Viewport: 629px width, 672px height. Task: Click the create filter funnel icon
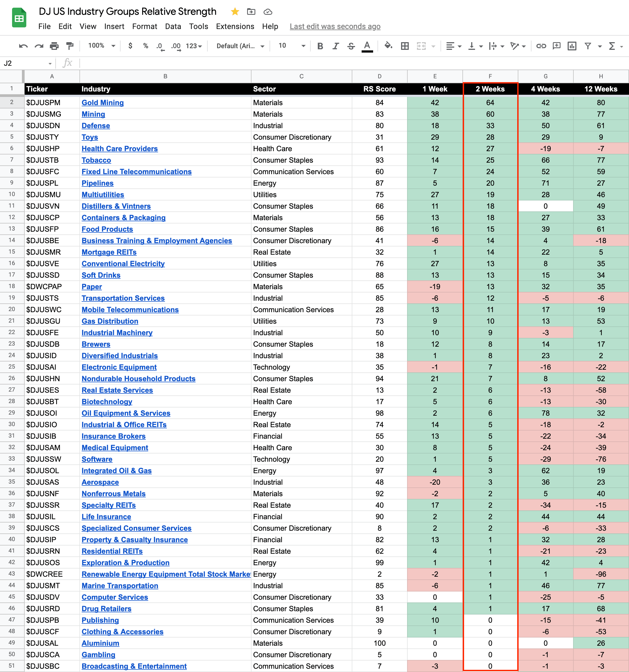588,46
